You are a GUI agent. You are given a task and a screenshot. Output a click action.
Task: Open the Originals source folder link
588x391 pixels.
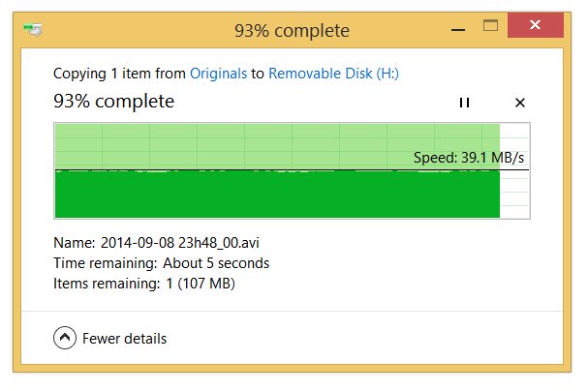tap(218, 74)
